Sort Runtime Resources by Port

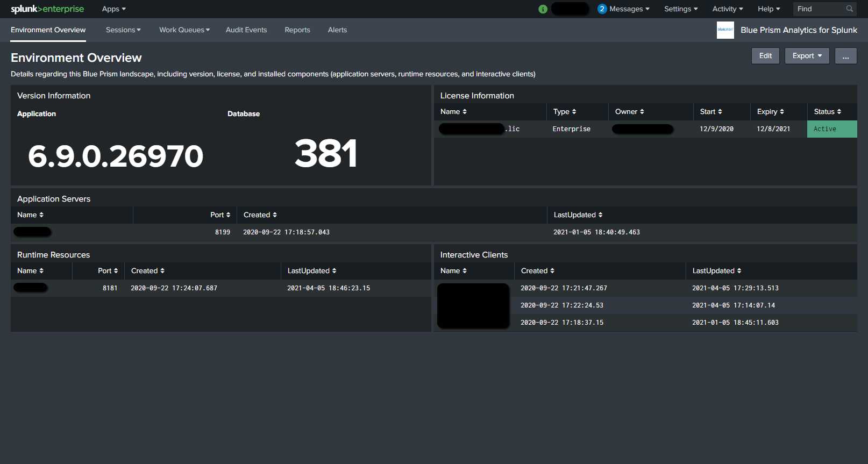[x=108, y=271]
